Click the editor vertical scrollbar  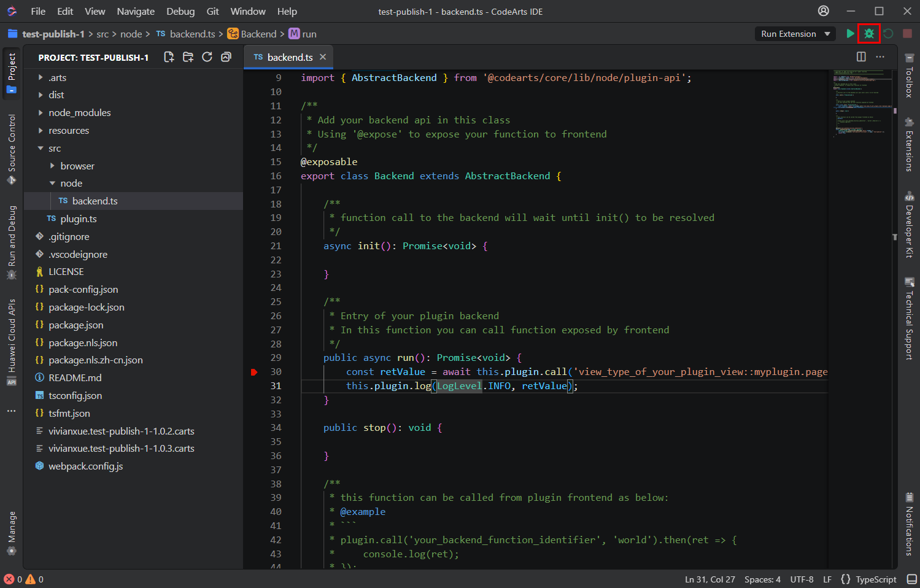895,319
